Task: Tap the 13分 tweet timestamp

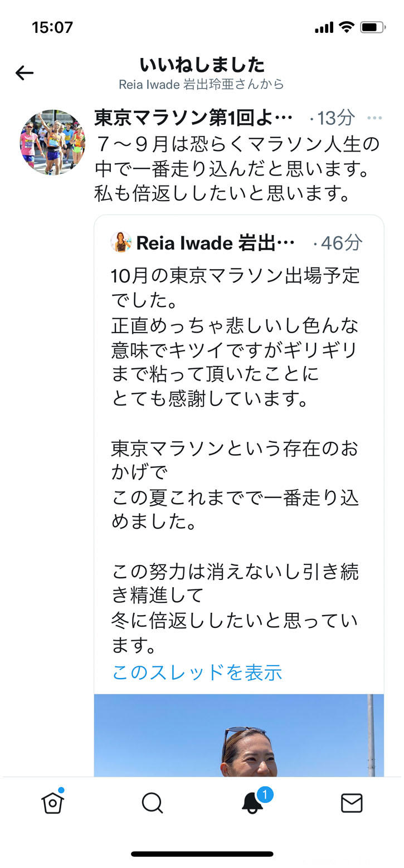Action: click(335, 118)
